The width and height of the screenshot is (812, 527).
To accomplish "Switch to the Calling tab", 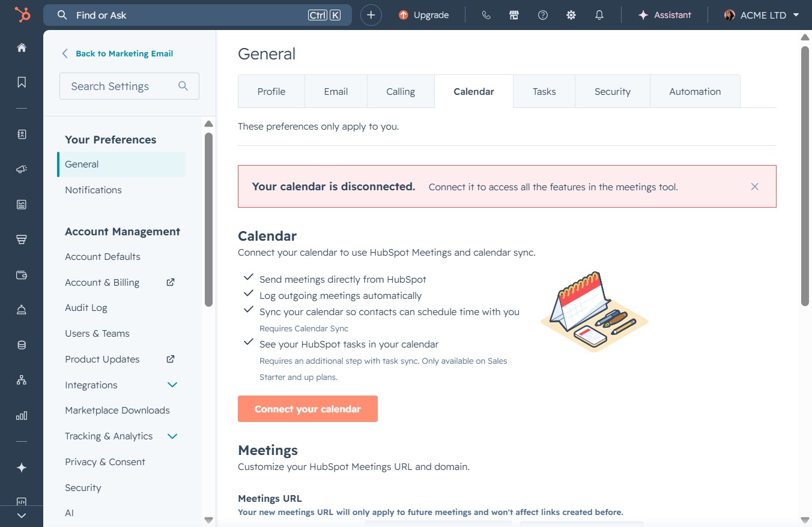I will pyautogui.click(x=401, y=91).
